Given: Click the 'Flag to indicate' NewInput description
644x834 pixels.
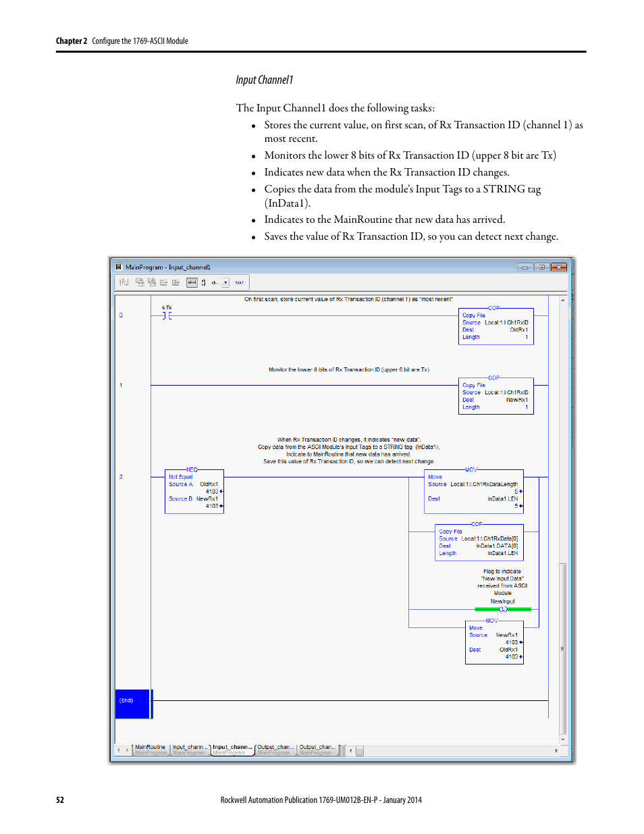Looking at the screenshot, I should click(x=502, y=582).
